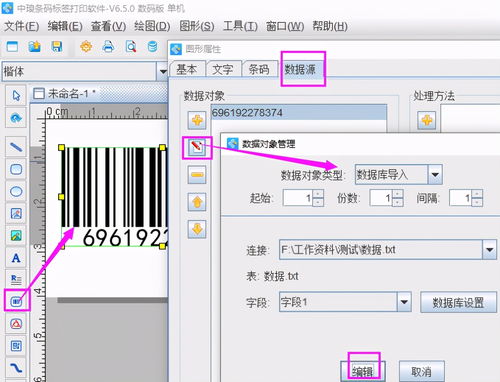Open the 查看(V) menu
This screenshot has height=382, width=500.
point(108,26)
